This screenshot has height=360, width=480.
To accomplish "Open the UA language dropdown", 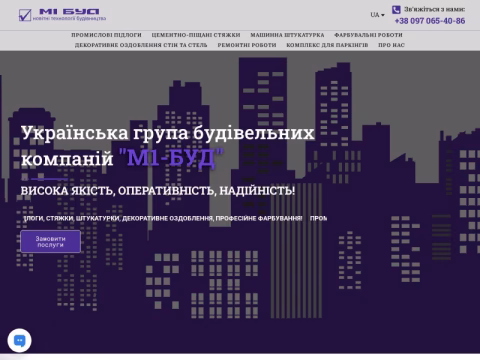I will (x=377, y=15).
